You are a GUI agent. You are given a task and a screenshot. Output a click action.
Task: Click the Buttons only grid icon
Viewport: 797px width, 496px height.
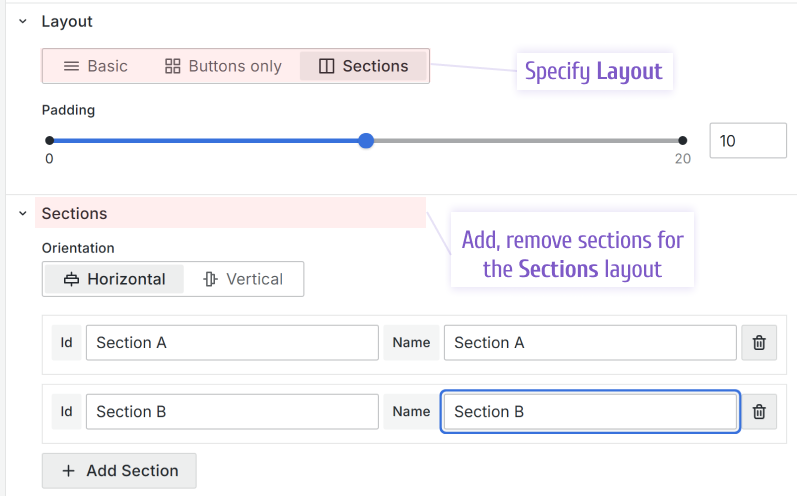(x=173, y=66)
